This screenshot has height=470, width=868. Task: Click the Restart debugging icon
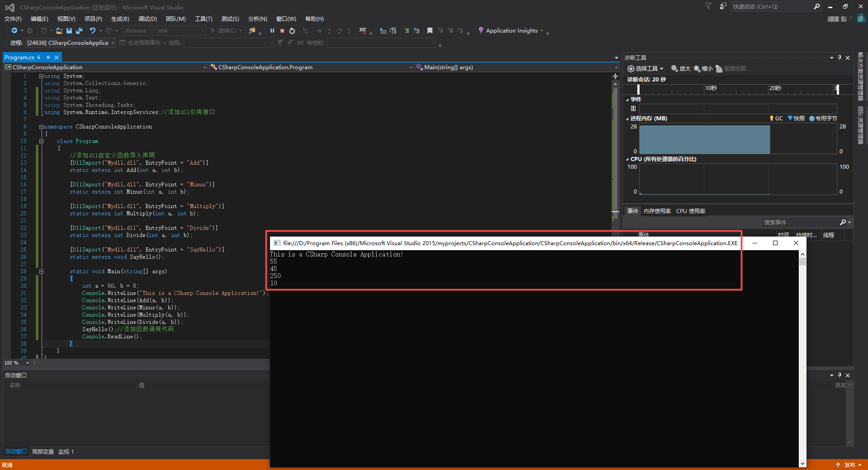point(292,30)
